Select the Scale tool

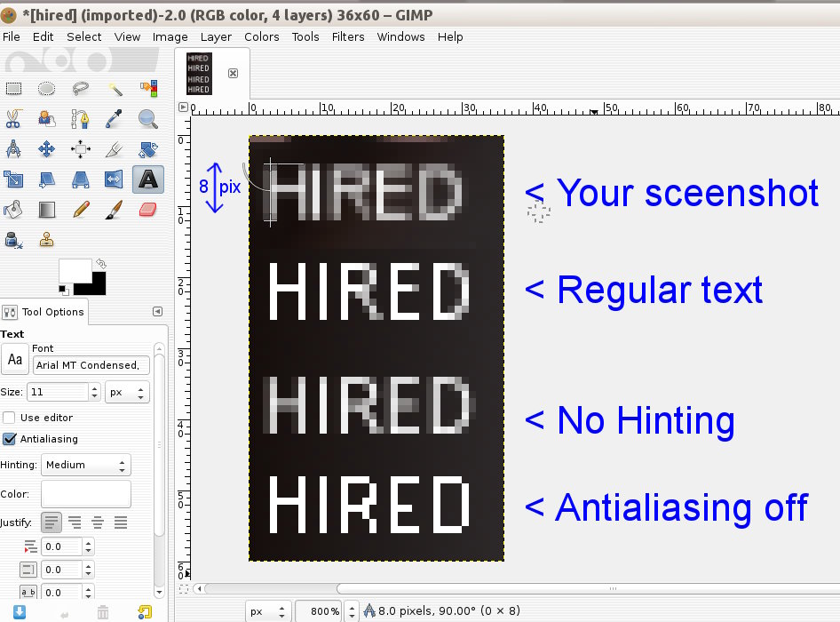pos(13,179)
